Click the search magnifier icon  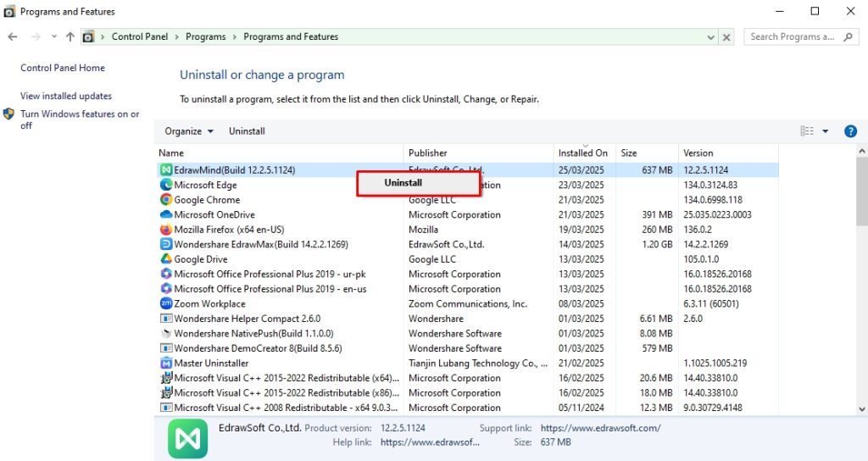848,36
